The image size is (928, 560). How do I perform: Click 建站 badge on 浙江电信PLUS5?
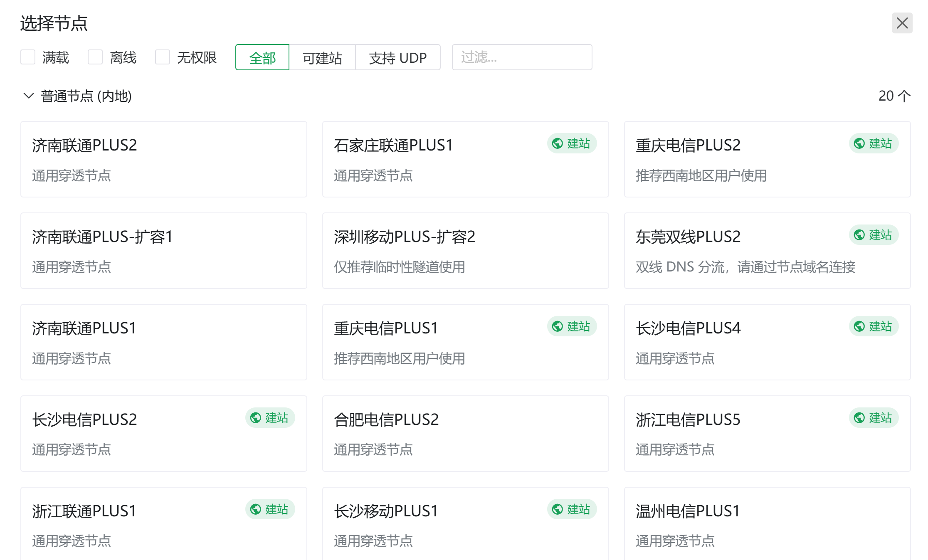(x=874, y=418)
